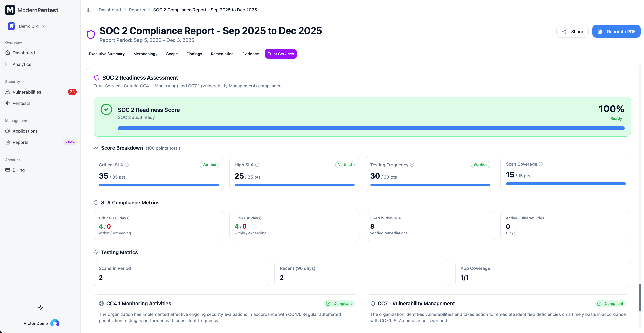Click the High SLA help icon
This screenshot has width=644, height=333.
point(257,165)
